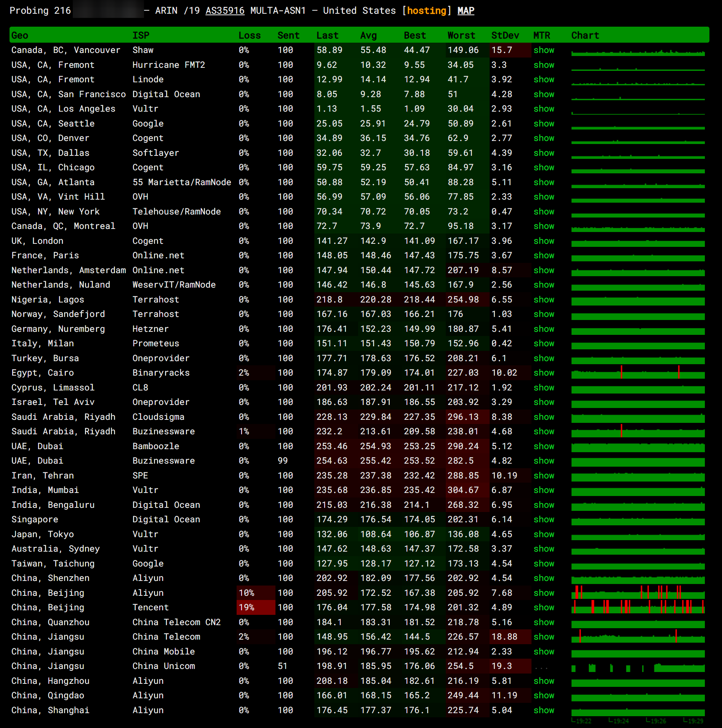Show MTR for Dubai Bamboozle row
The height and width of the screenshot is (728, 722).
(x=544, y=446)
